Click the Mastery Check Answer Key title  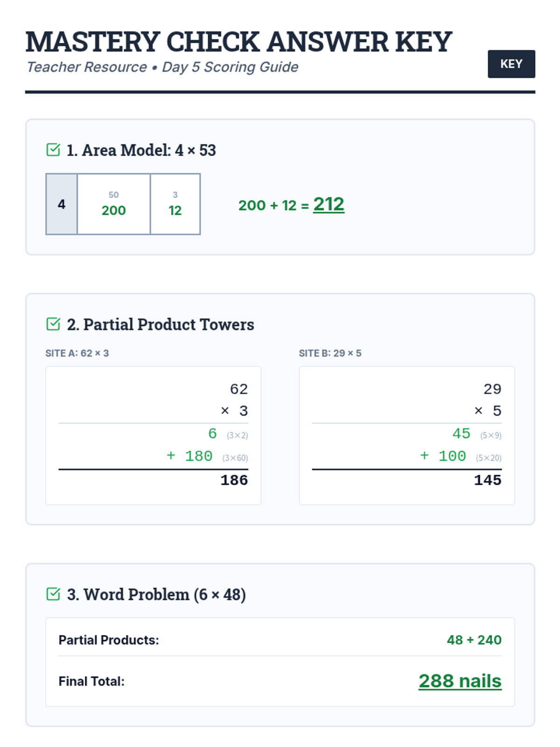pyautogui.click(x=238, y=42)
